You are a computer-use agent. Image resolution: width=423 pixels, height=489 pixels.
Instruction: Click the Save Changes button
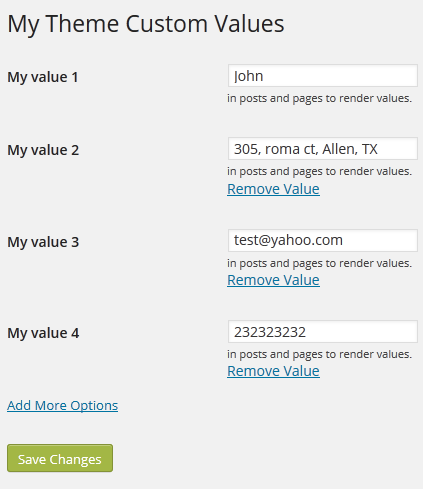(x=60, y=458)
